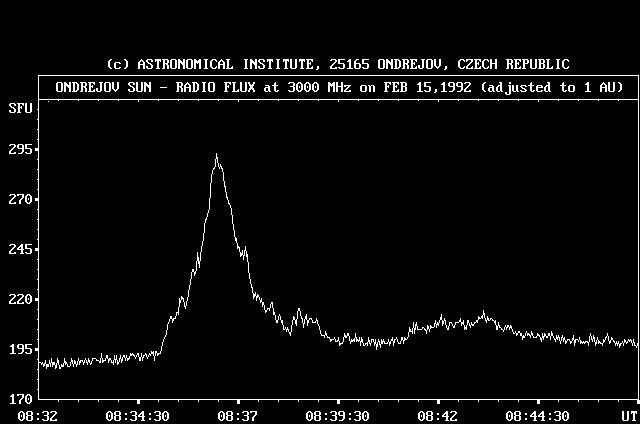Click the 170 flux axis value
Image resolution: width=640 pixels, height=424 pixels.
[19, 399]
